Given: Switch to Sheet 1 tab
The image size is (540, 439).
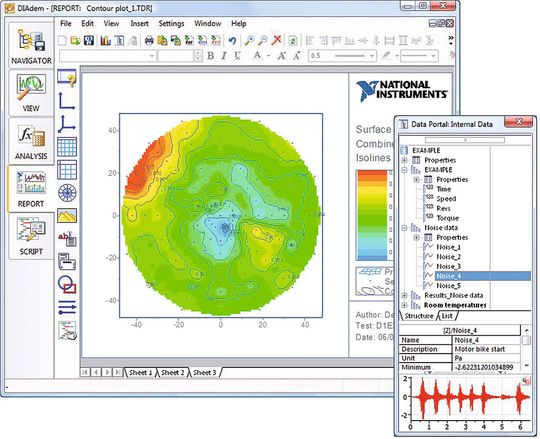Looking at the screenshot, I should click(140, 372).
